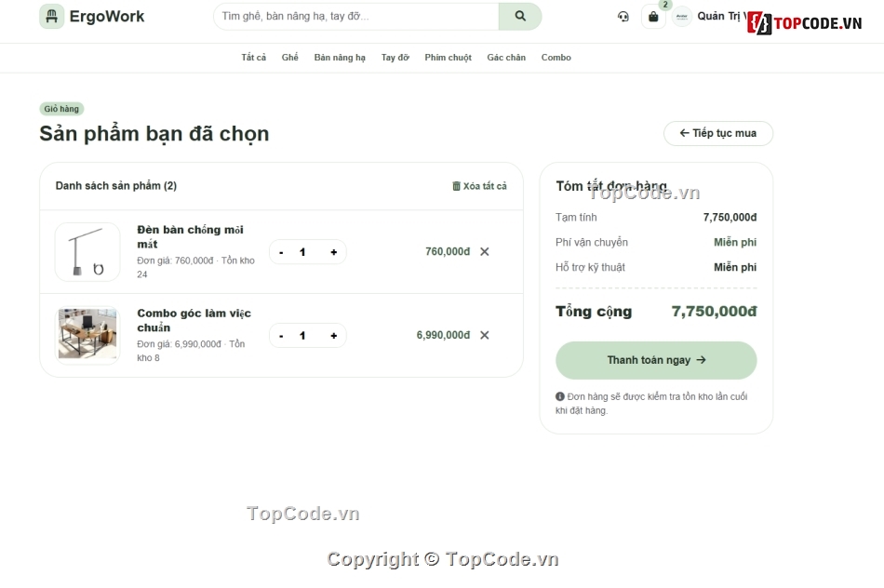Click the Phí vận chuyển Miễn phí value

click(735, 242)
